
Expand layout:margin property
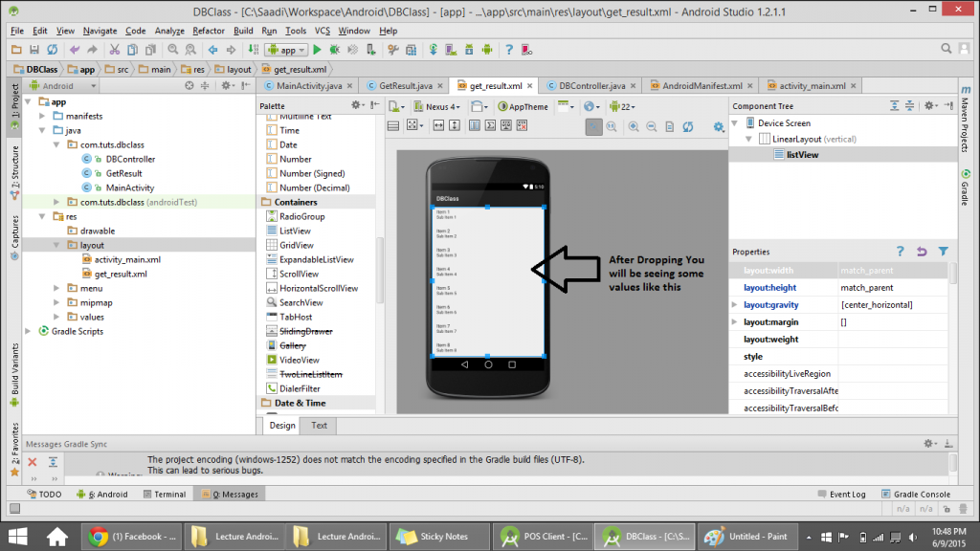[735, 322]
